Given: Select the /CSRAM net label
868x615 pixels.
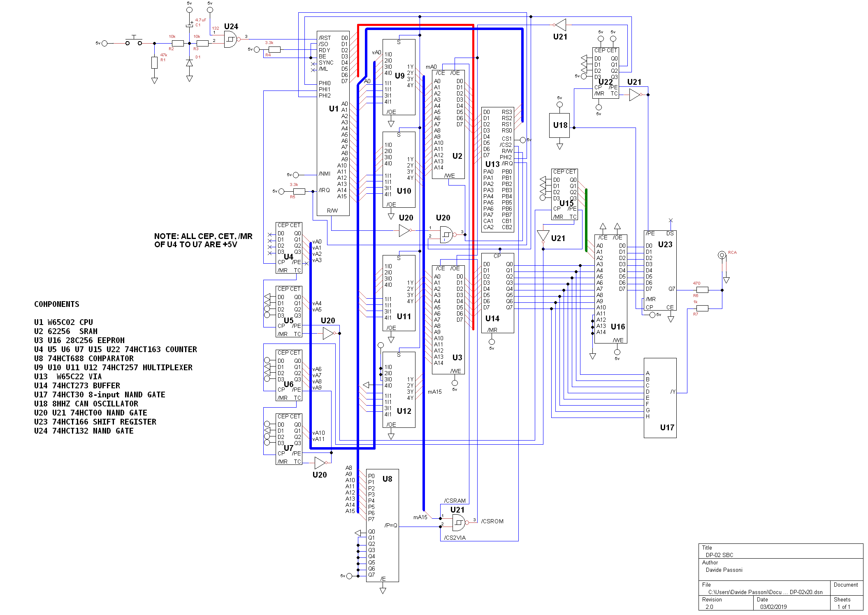Looking at the screenshot, I should 455,501.
